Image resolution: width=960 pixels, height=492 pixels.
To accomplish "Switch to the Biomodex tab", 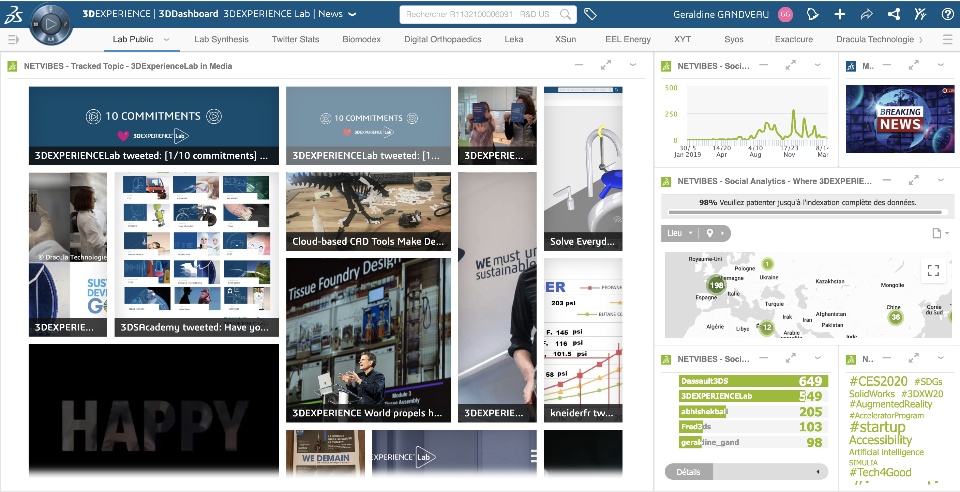I will (x=361, y=39).
